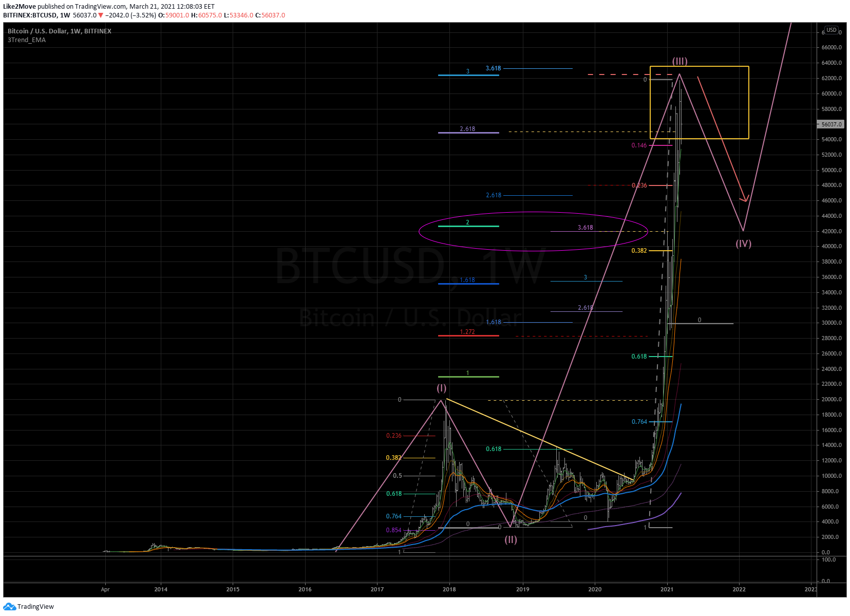Click the 62000.0 price axis label
This screenshot has width=850, height=616.
click(x=832, y=78)
